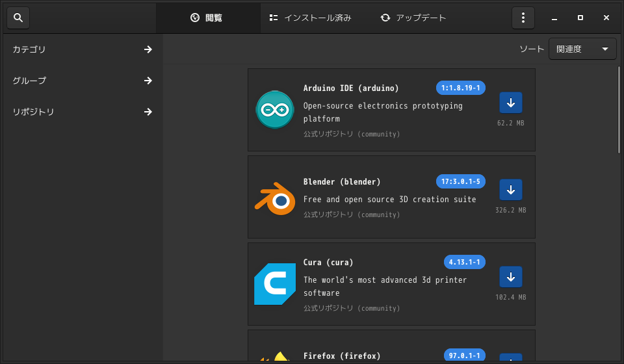Click the Cura blue C logo
Image resolution: width=624 pixels, height=364 pixels.
[x=275, y=284]
